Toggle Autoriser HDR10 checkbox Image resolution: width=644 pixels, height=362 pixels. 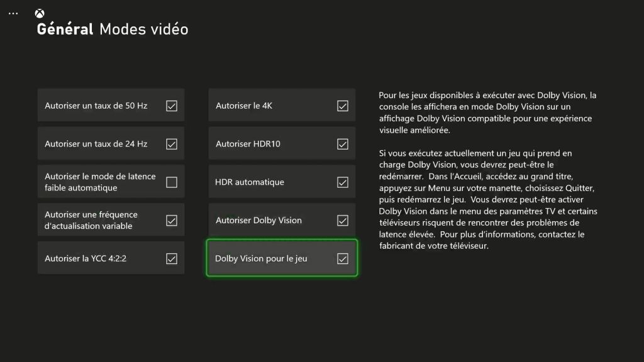343,144
